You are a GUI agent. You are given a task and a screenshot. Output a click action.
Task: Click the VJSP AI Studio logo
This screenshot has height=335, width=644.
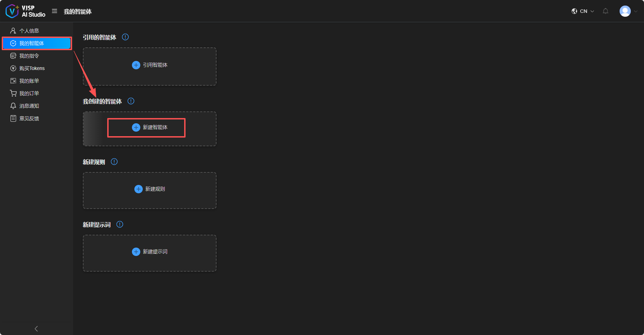click(x=25, y=11)
